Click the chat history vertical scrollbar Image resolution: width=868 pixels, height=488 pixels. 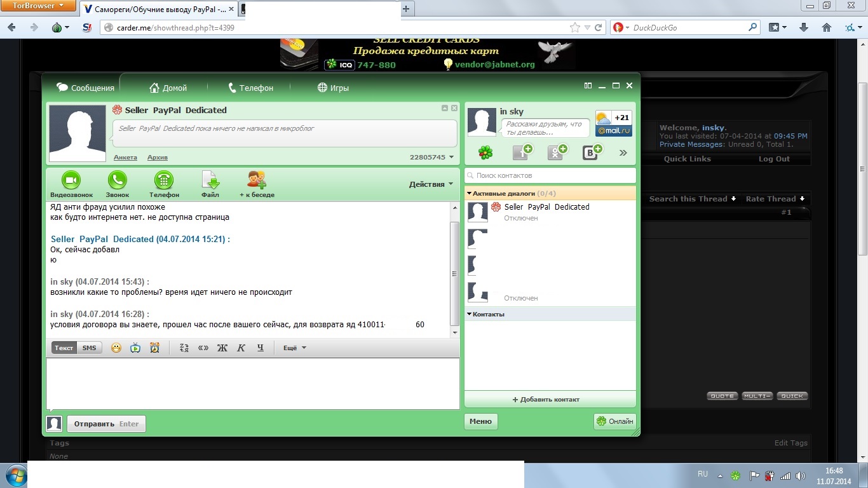tap(454, 273)
